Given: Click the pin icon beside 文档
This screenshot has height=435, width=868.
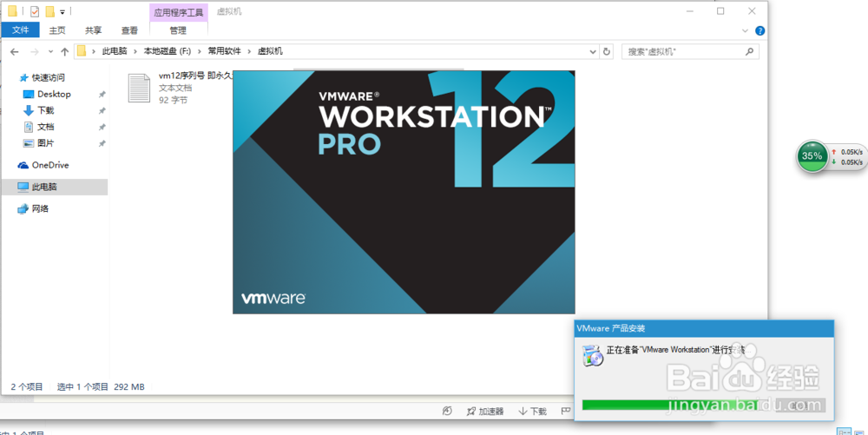Looking at the screenshot, I should 102,127.
